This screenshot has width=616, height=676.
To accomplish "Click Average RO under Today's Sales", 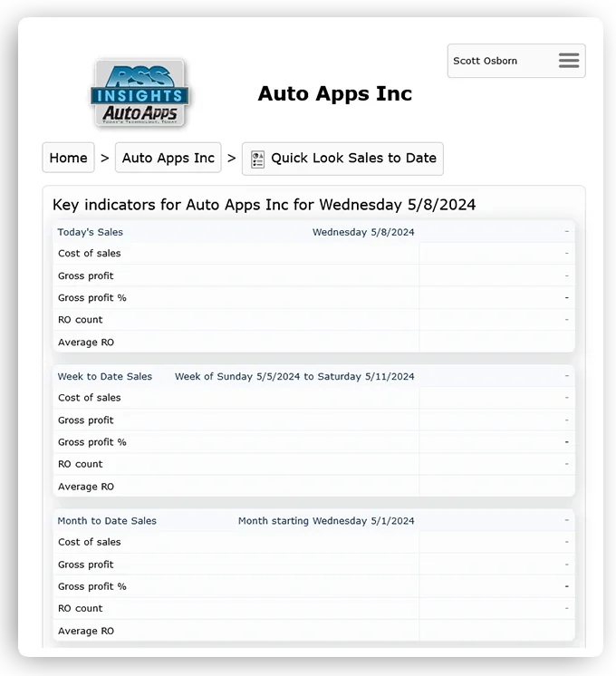I will tap(86, 343).
